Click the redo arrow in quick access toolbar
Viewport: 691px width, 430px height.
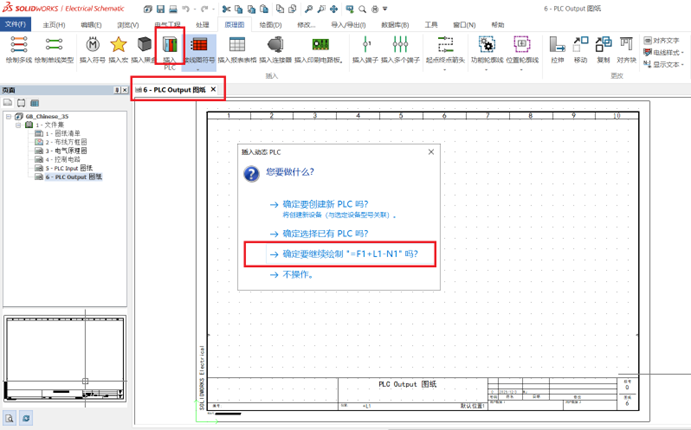204,9
